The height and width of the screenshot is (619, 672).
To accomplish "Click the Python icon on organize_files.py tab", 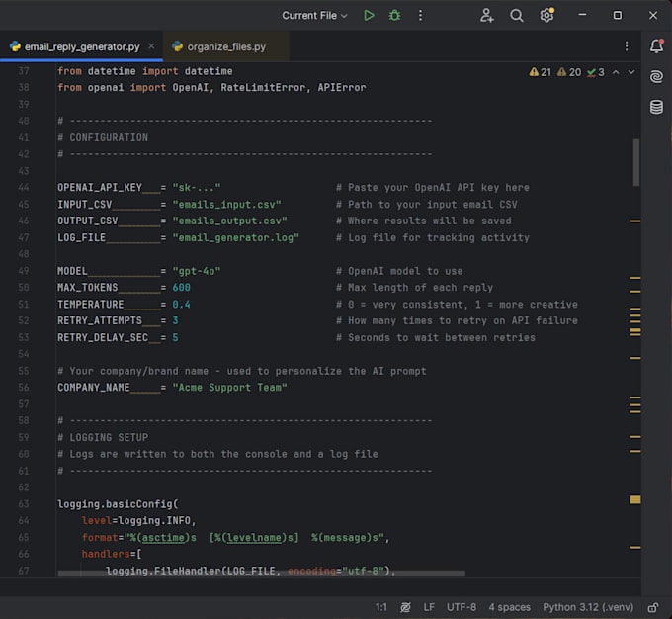I will 178,46.
